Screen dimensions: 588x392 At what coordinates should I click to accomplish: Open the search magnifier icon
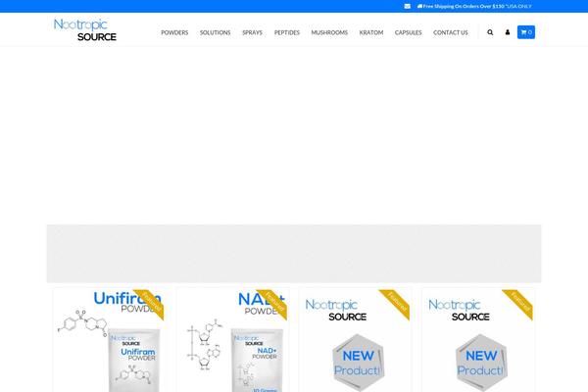[x=490, y=32]
